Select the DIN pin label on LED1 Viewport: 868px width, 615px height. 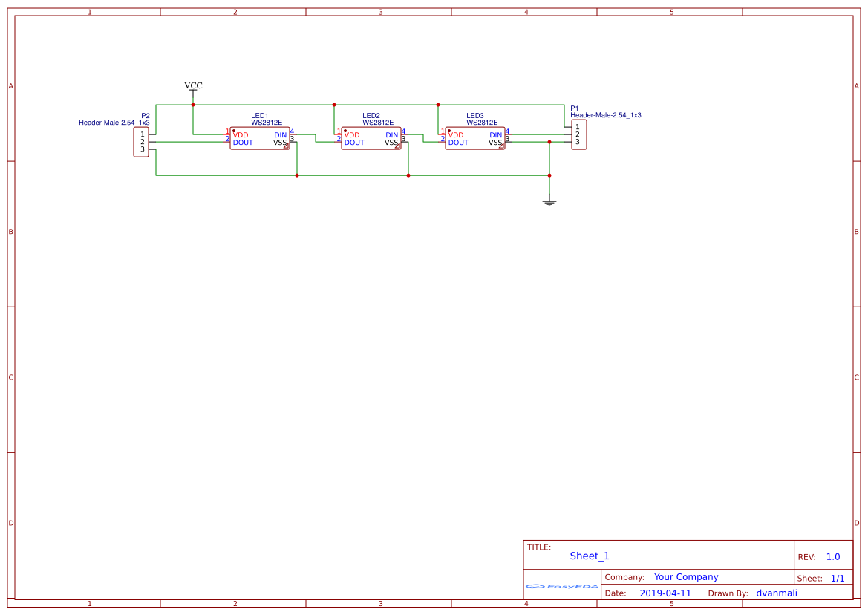click(x=279, y=134)
